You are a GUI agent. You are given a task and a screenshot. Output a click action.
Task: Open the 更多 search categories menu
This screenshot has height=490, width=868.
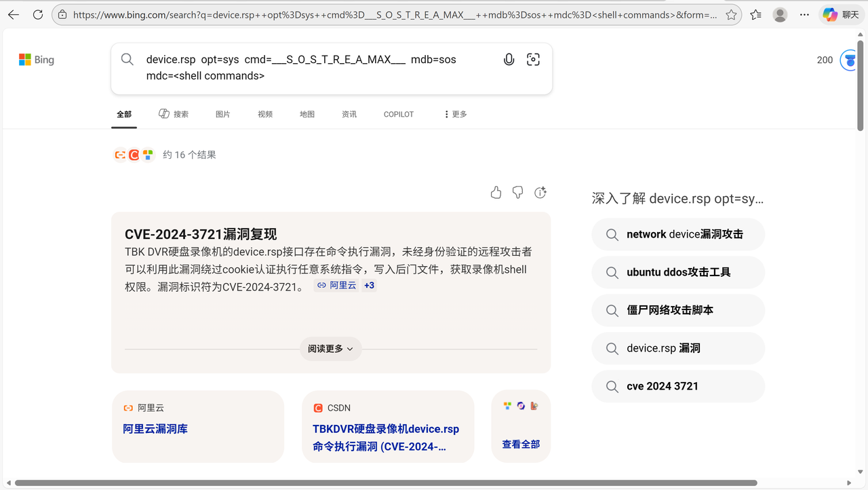pyautogui.click(x=455, y=114)
